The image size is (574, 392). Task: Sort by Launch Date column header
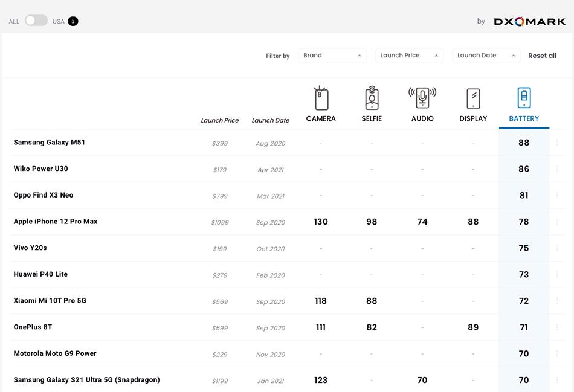click(x=271, y=120)
